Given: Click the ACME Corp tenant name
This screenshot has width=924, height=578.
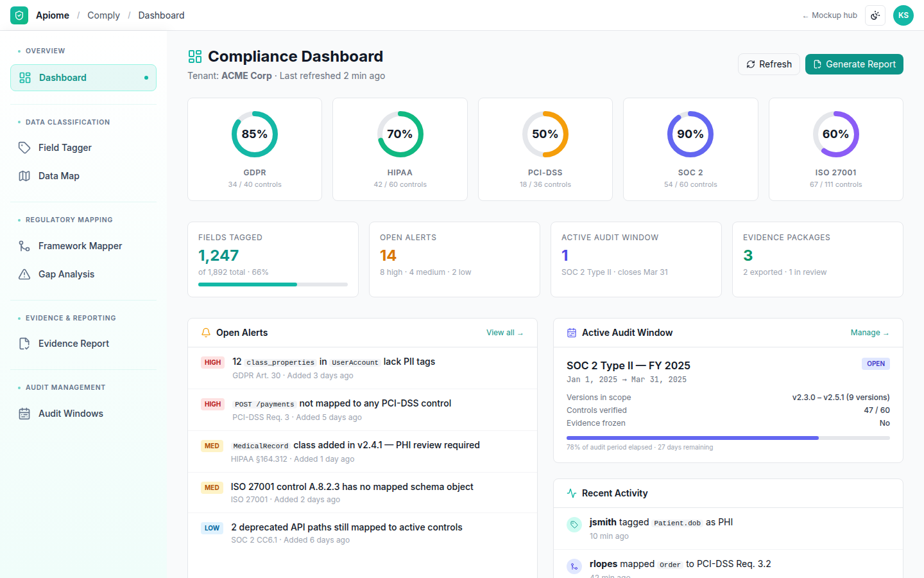Looking at the screenshot, I should click(246, 76).
